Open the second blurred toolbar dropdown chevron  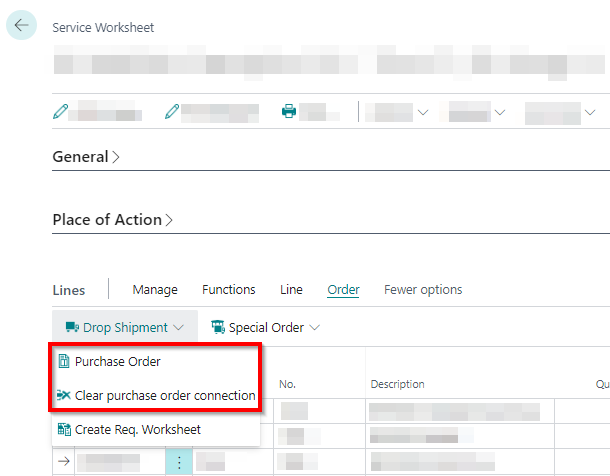tap(500, 112)
